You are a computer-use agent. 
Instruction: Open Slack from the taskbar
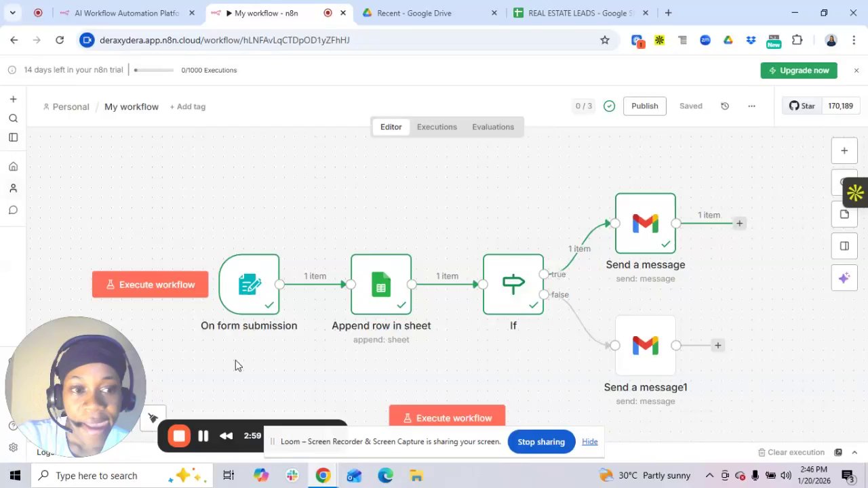click(292, 475)
